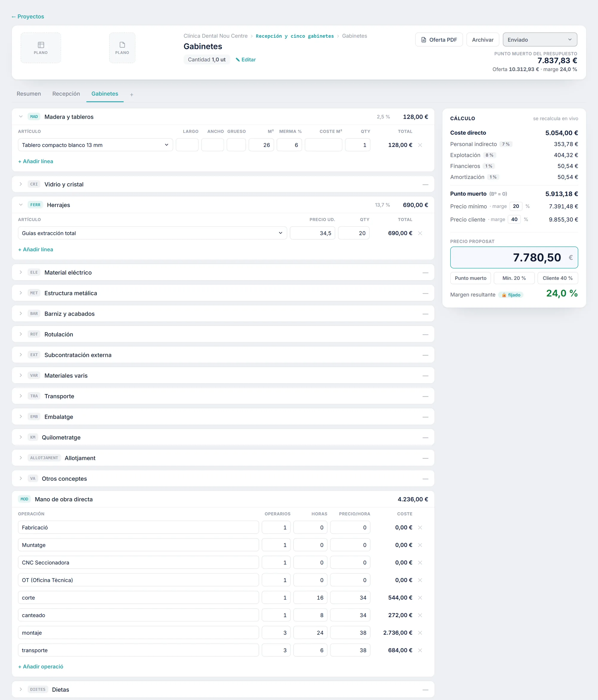
Task: Add a new tab with the plus icon
Action: (132, 95)
